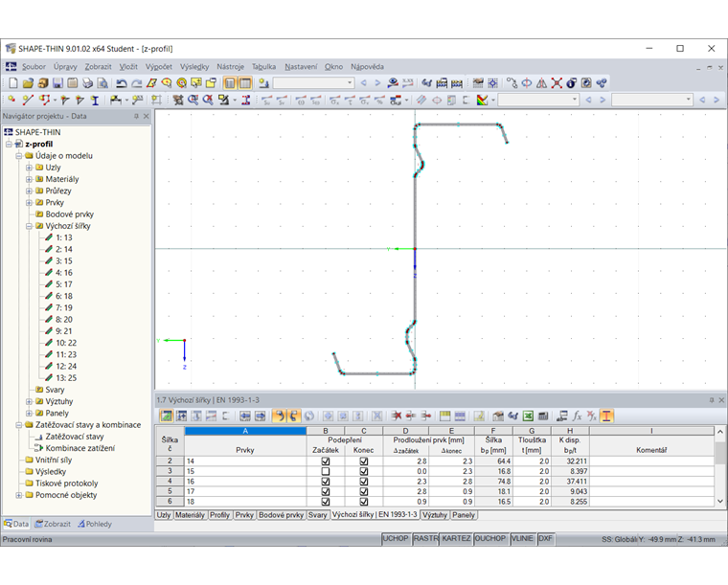Click the first table toolbar edit icon
Image resolution: width=728 pixels, height=585 pixels.
pos(167,416)
